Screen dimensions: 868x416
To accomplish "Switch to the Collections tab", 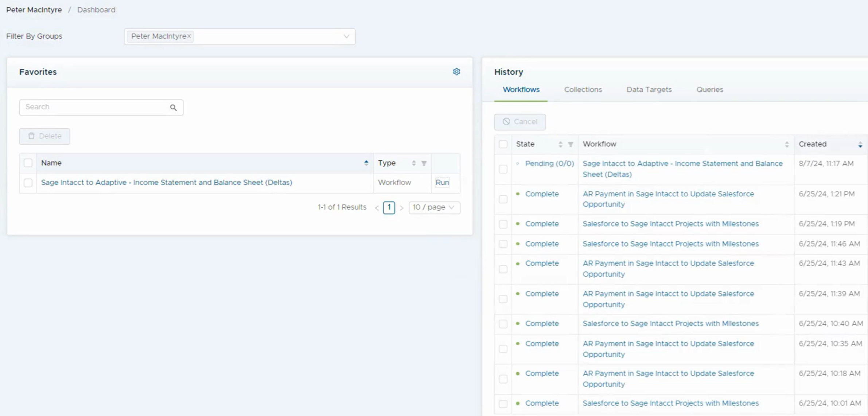I will coord(583,90).
